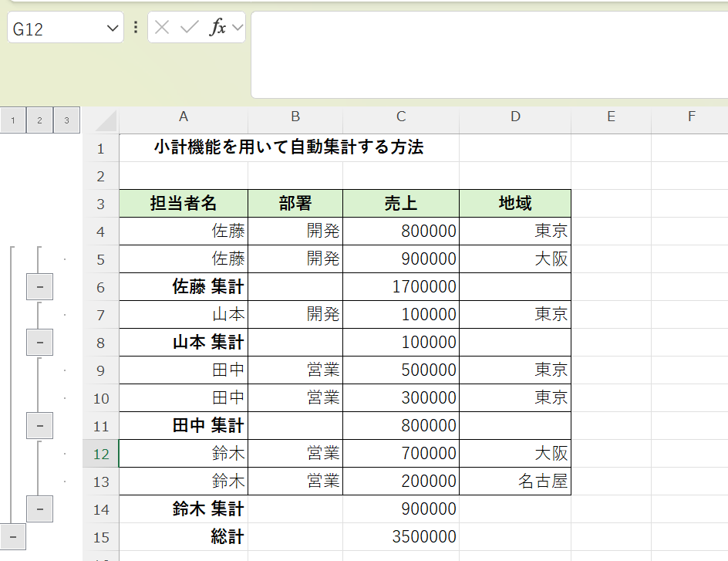Click outline level 1 button

click(13, 120)
